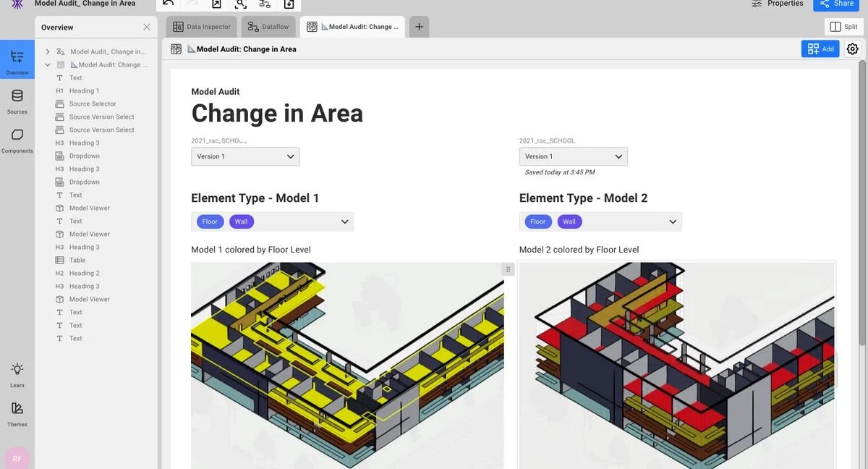Open the Learn lightbulb section
The width and height of the screenshot is (868, 469).
point(17,373)
